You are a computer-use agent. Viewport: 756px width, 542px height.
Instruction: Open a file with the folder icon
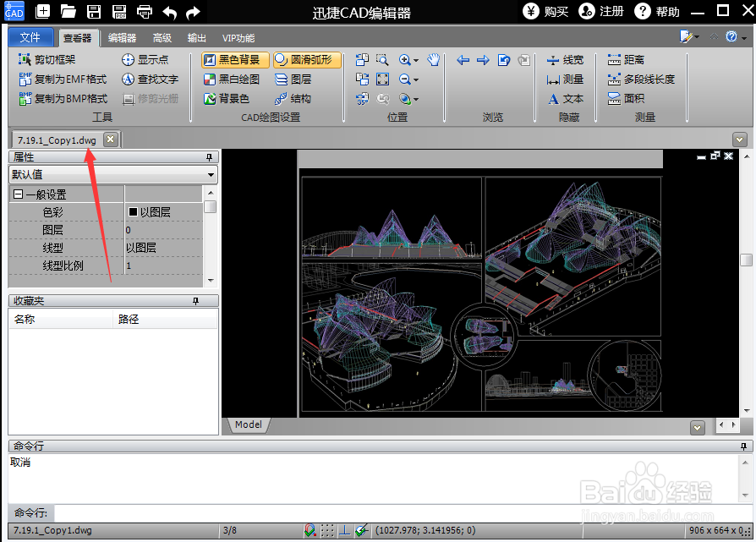68,11
